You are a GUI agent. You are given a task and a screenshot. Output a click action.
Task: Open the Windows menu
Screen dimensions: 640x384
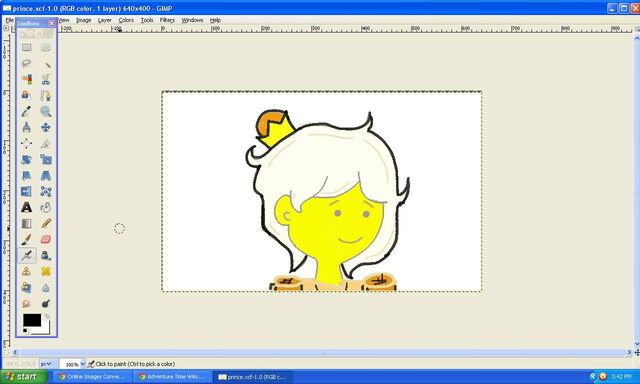pyautogui.click(x=192, y=20)
